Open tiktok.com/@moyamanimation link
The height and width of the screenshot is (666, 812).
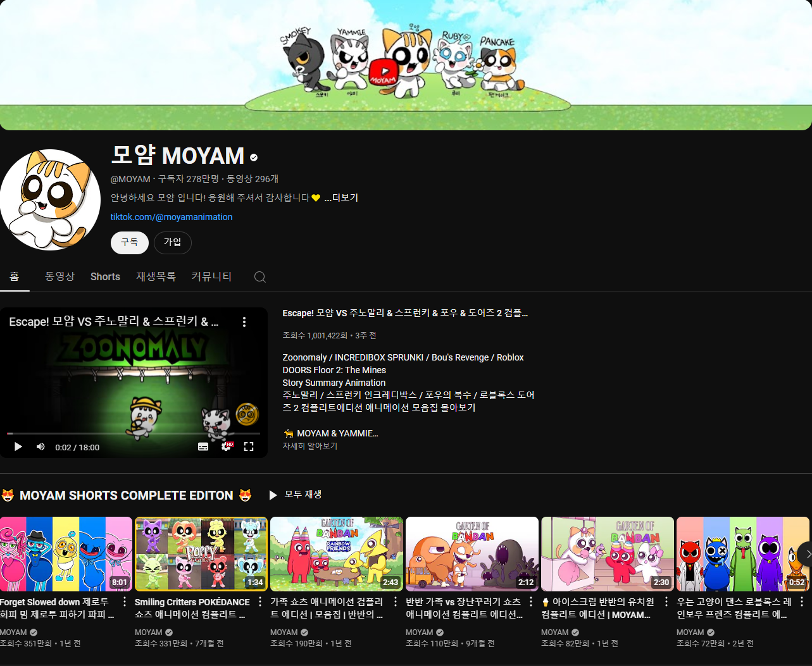pyautogui.click(x=172, y=217)
